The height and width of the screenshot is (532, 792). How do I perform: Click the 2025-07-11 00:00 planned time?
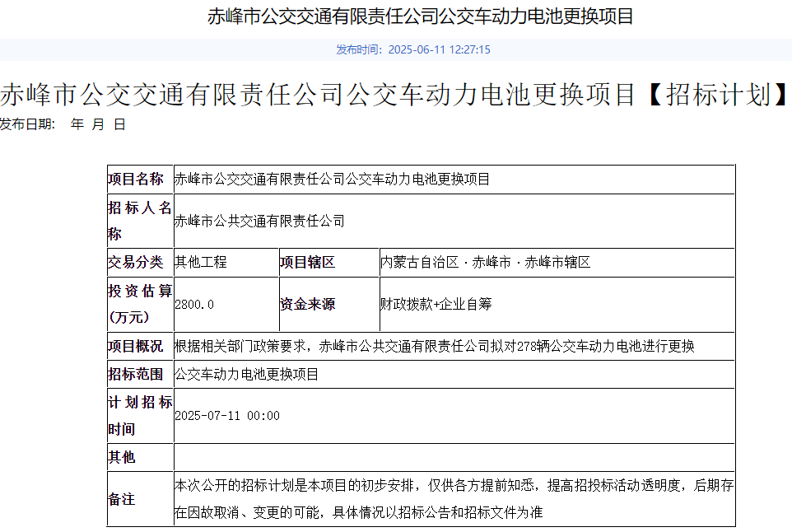[x=226, y=416]
